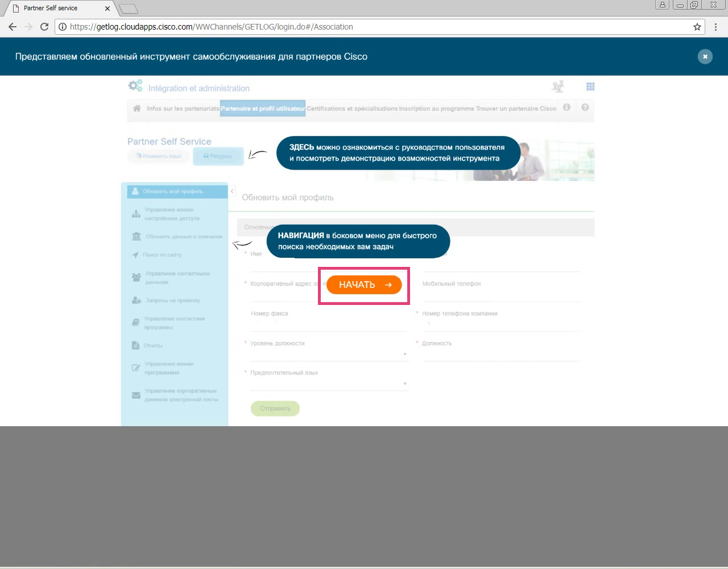Open the Infos sur les partenariats tab
Screen dimensions: 728x569
183,108
